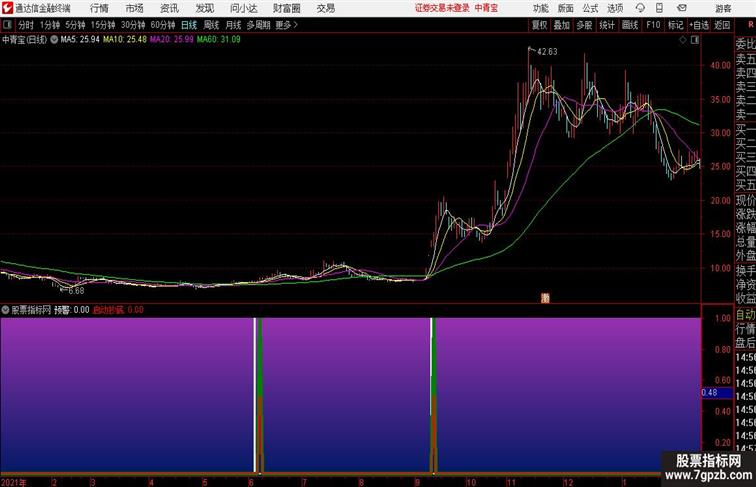Click the 证券交易未登录 login link
The image size is (756, 487).
pyautogui.click(x=442, y=8)
